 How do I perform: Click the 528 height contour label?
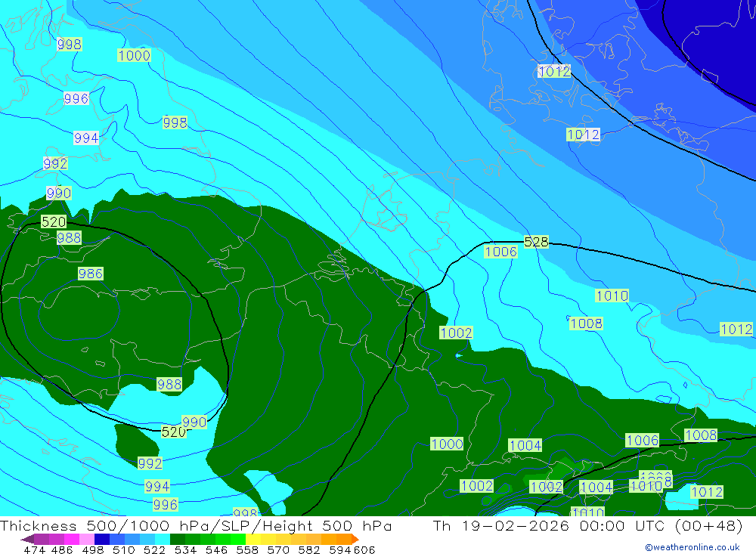point(536,242)
